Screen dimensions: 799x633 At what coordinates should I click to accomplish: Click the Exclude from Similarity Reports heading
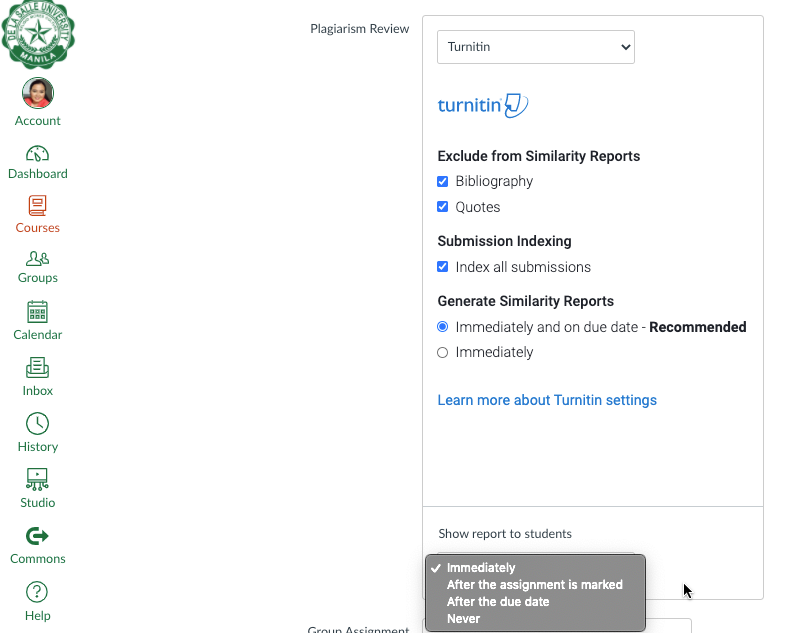click(x=539, y=156)
